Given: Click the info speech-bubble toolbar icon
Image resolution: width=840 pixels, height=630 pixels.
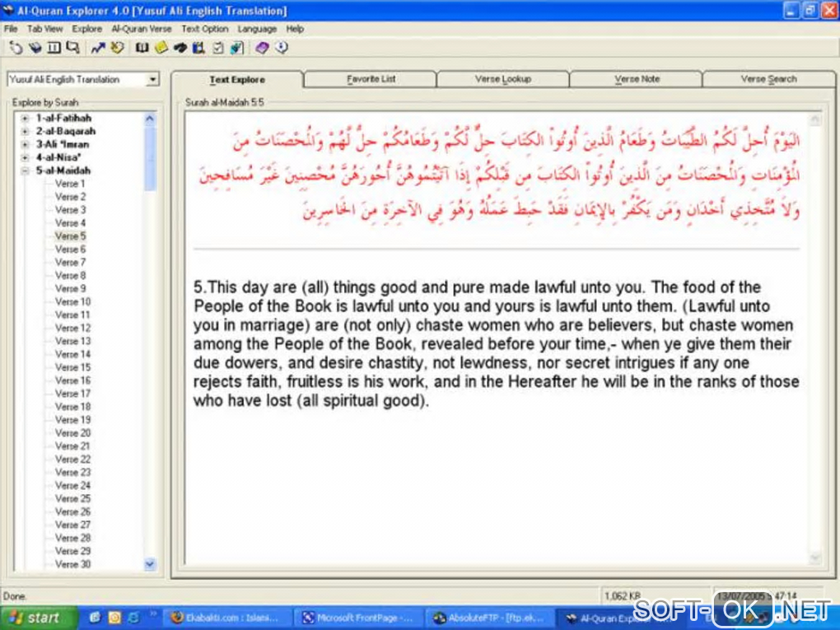Looking at the screenshot, I should [x=282, y=49].
